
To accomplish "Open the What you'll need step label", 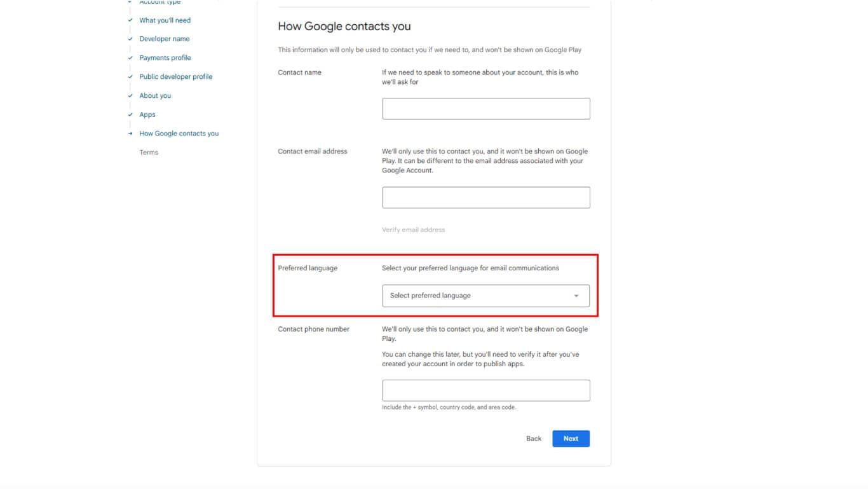I will 165,20.
